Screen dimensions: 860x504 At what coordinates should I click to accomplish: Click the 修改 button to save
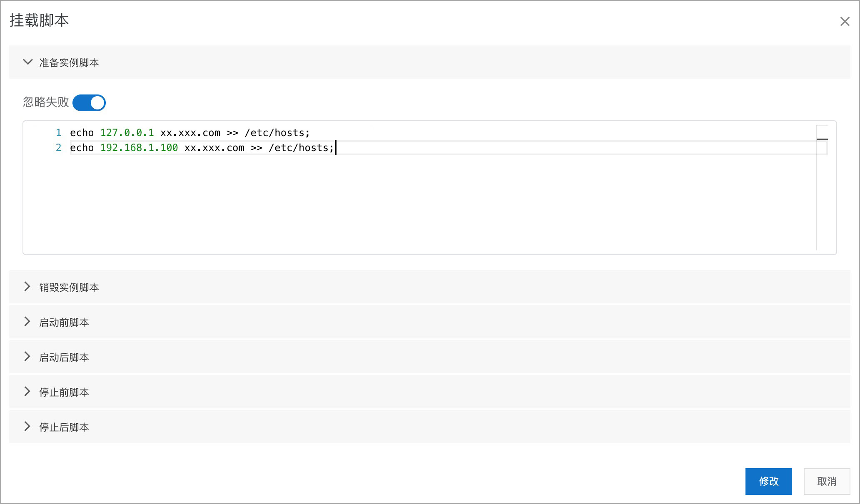tap(768, 482)
